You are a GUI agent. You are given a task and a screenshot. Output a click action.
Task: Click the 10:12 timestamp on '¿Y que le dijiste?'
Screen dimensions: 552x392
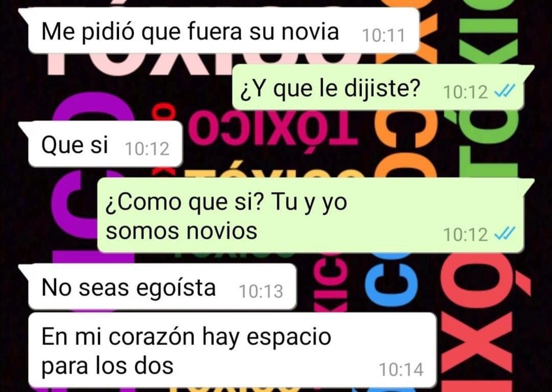pyautogui.click(x=465, y=93)
